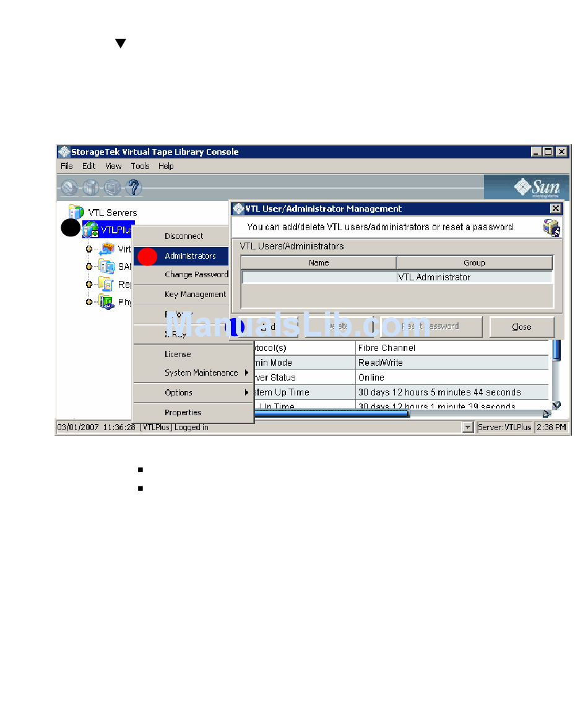The image size is (588, 716).
Task: Click the user management icon in dialog header
Action: point(551,227)
